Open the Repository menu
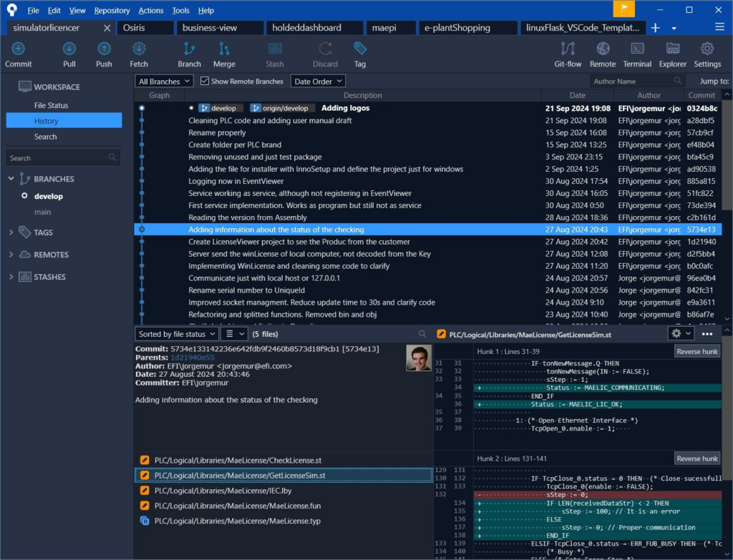 (112, 11)
